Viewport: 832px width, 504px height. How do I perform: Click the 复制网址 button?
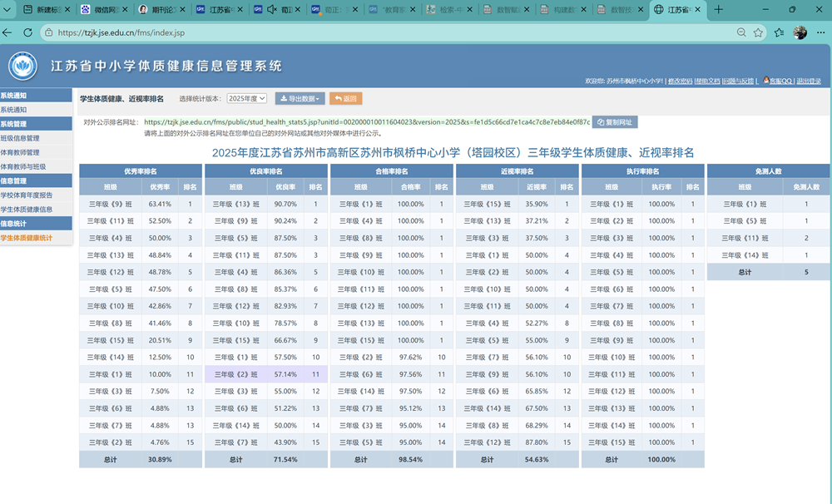pyautogui.click(x=615, y=122)
